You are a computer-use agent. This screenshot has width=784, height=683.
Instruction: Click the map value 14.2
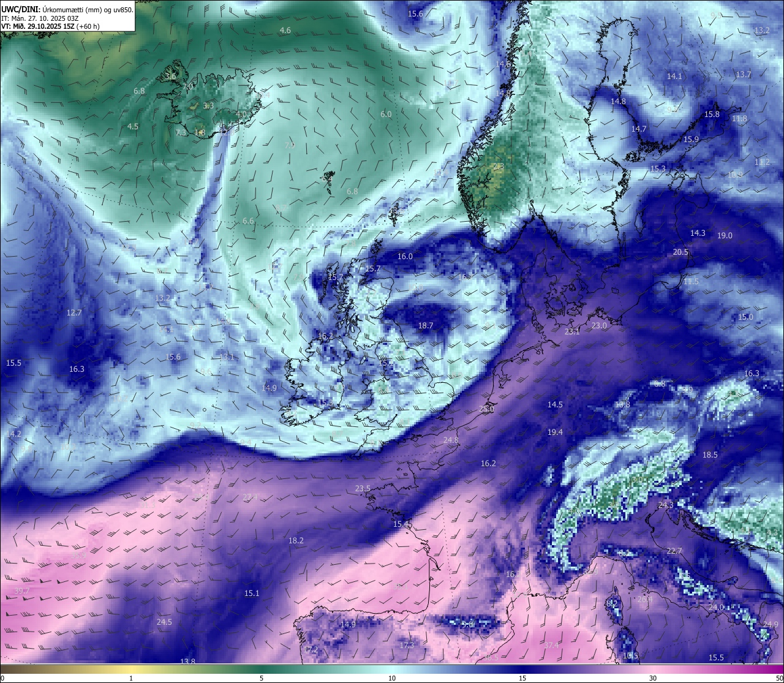point(13,433)
